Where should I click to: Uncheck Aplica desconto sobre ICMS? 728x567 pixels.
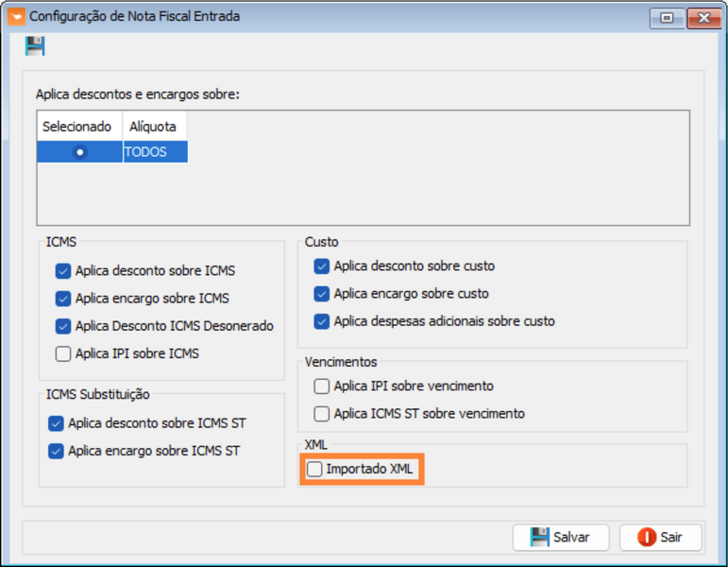pos(63,271)
